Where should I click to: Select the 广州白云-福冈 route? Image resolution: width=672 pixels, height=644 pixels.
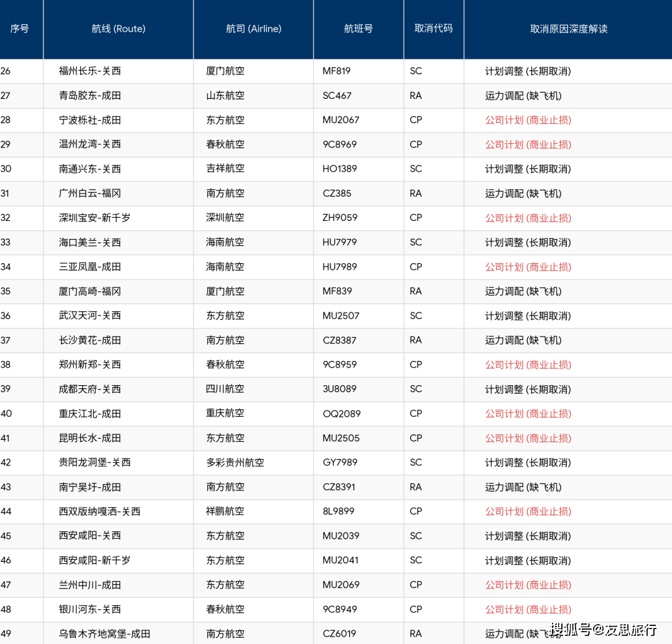[90, 194]
